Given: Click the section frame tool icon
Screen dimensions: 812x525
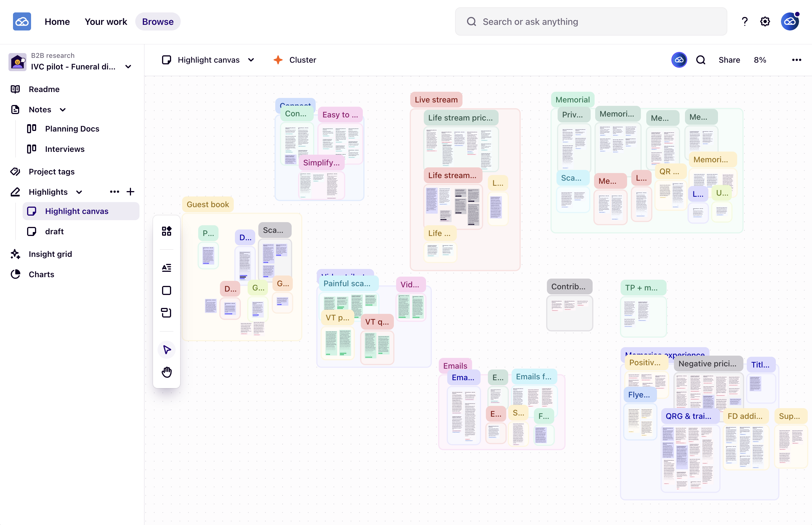Looking at the screenshot, I should click(166, 313).
